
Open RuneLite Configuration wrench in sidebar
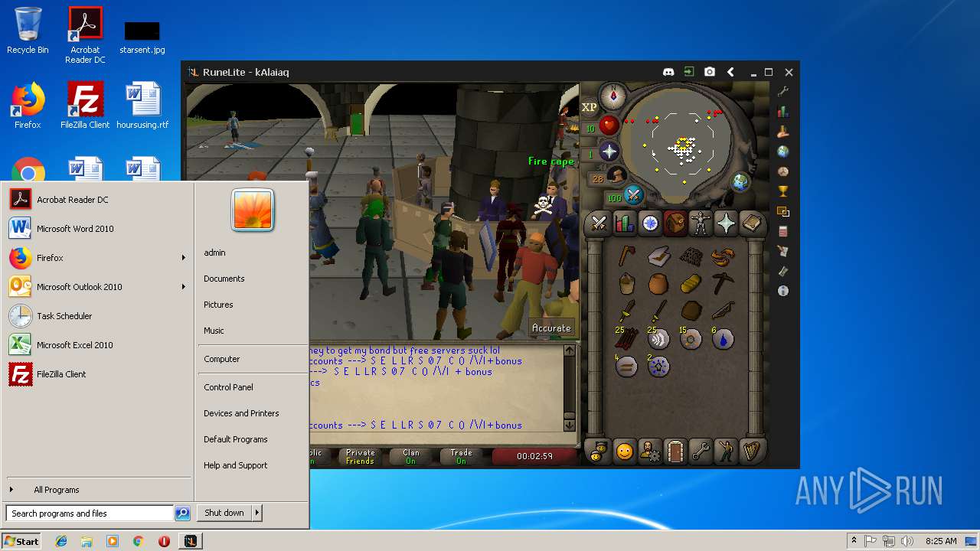tap(782, 91)
